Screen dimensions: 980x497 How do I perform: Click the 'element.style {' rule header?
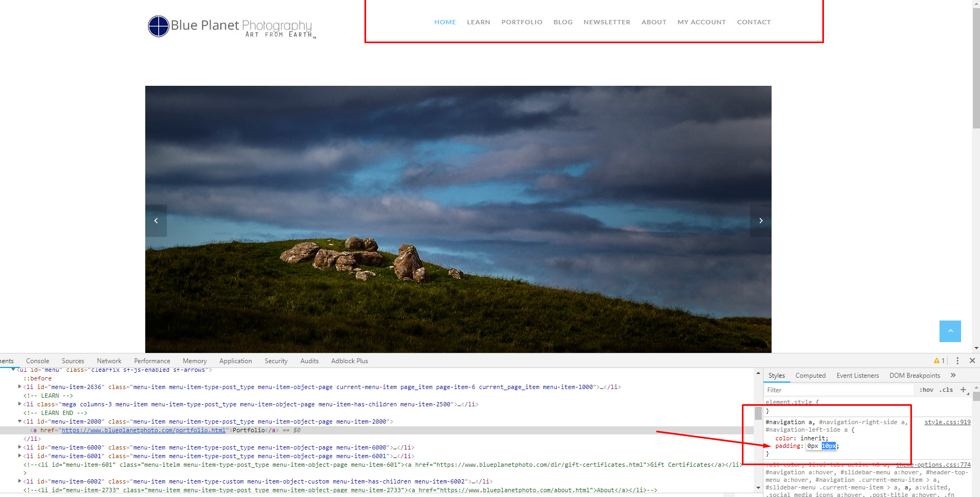(x=792, y=402)
